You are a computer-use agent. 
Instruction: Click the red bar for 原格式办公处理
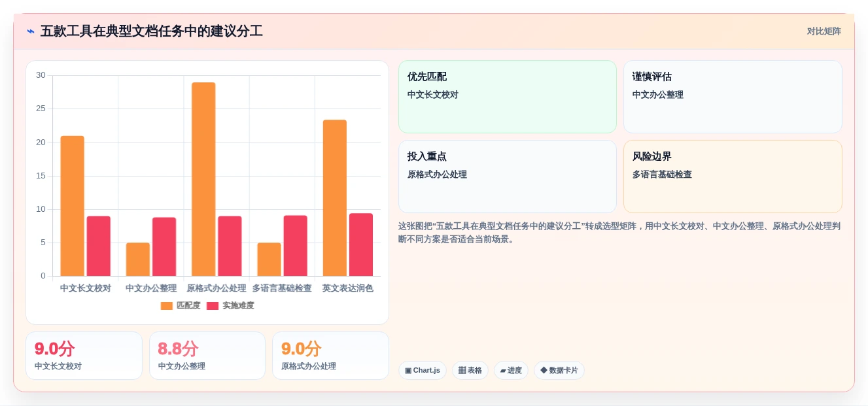pyautogui.click(x=230, y=246)
